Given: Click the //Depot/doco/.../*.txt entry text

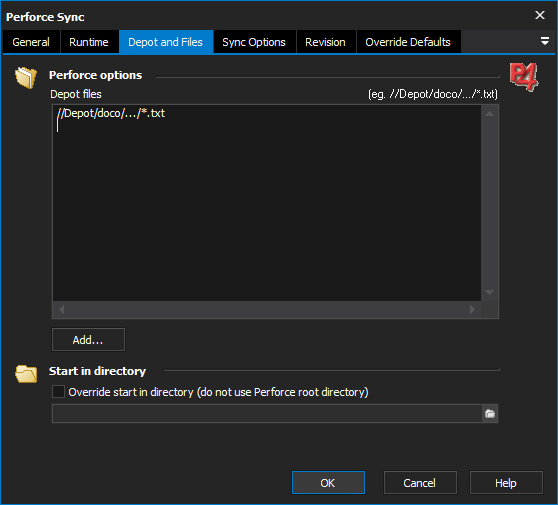Looking at the screenshot, I should pos(111,113).
